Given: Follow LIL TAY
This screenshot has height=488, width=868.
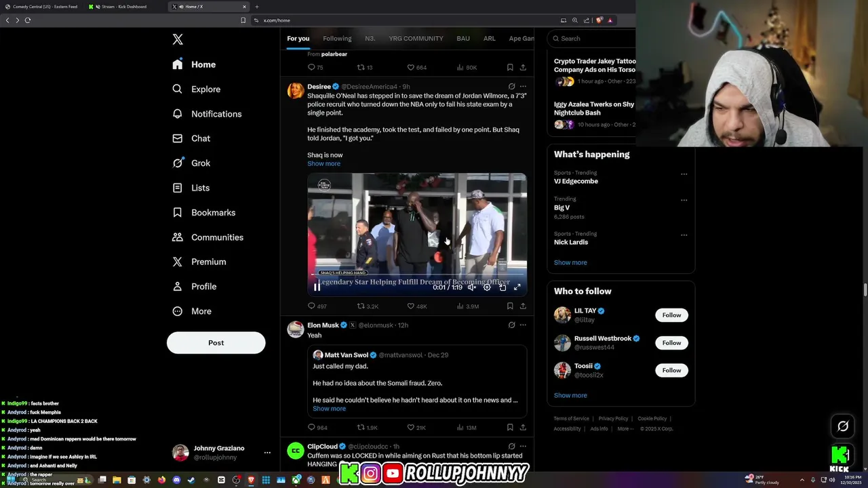Looking at the screenshot, I should pos(671,315).
